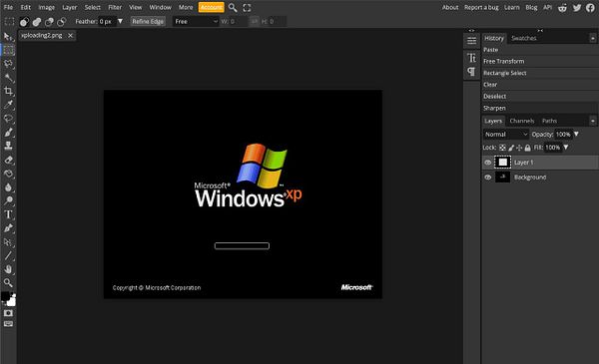The image size is (599, 364).
Task: Hide Layer 1 with eye icon
Action: pos(488,163)
